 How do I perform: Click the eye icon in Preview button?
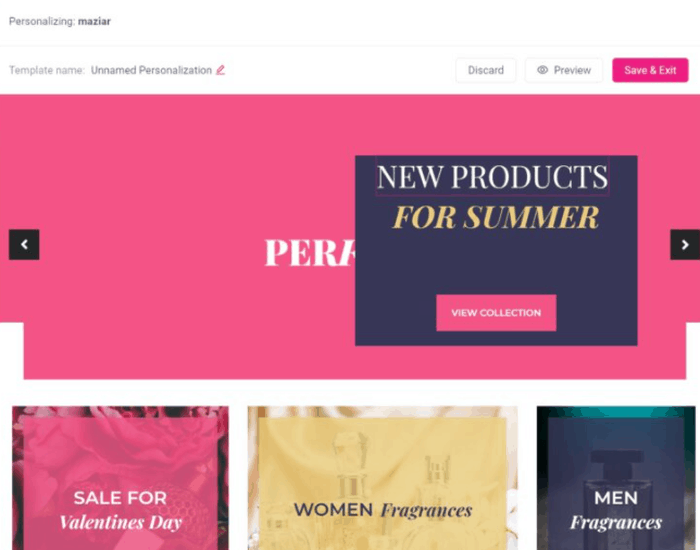[x=542, y=70]
